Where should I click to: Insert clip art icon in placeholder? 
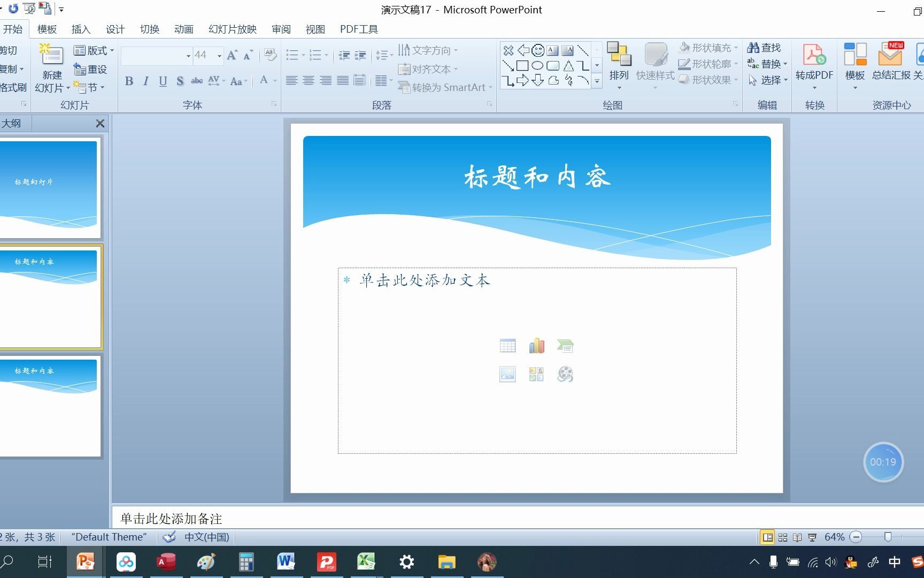click(x=536, y=374)
